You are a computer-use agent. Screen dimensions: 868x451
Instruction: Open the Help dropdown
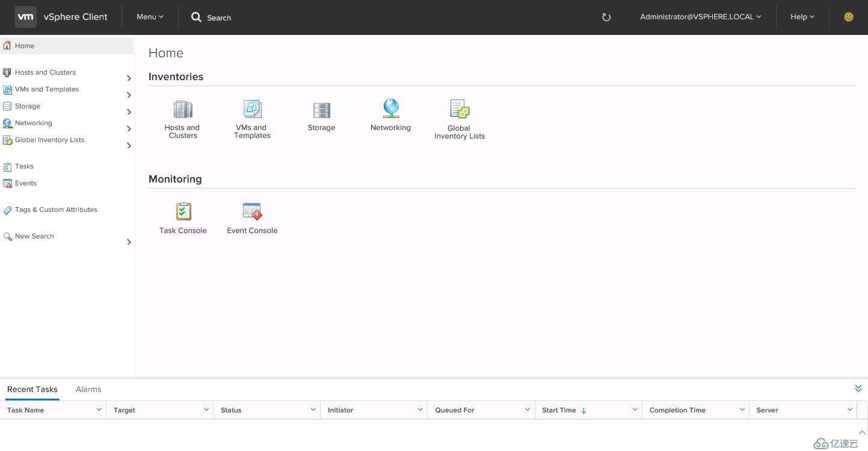[802, 17]
